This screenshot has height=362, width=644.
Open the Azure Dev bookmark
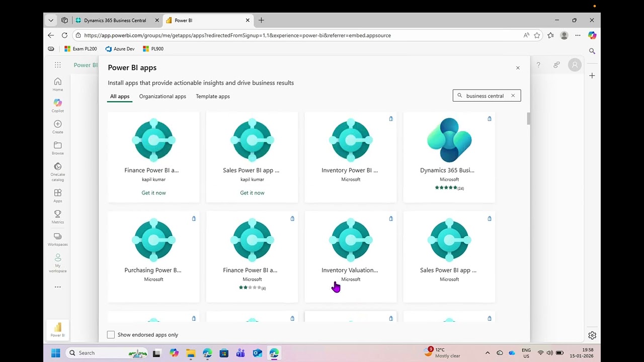(120, 49)
